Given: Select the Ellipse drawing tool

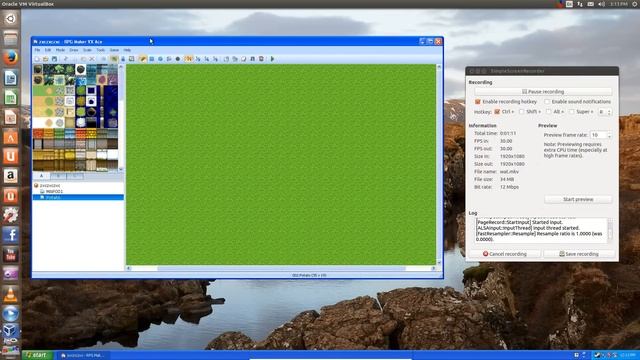Looking at the screenshot, I should click(x=160, y=59).
